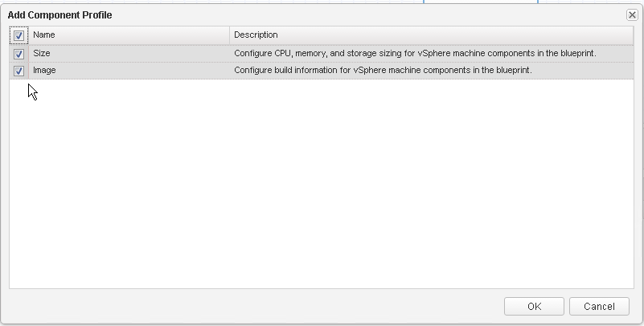Confirm selection with the OK button
This screenshot has height=326, width=644.
(x=535, y=306)
